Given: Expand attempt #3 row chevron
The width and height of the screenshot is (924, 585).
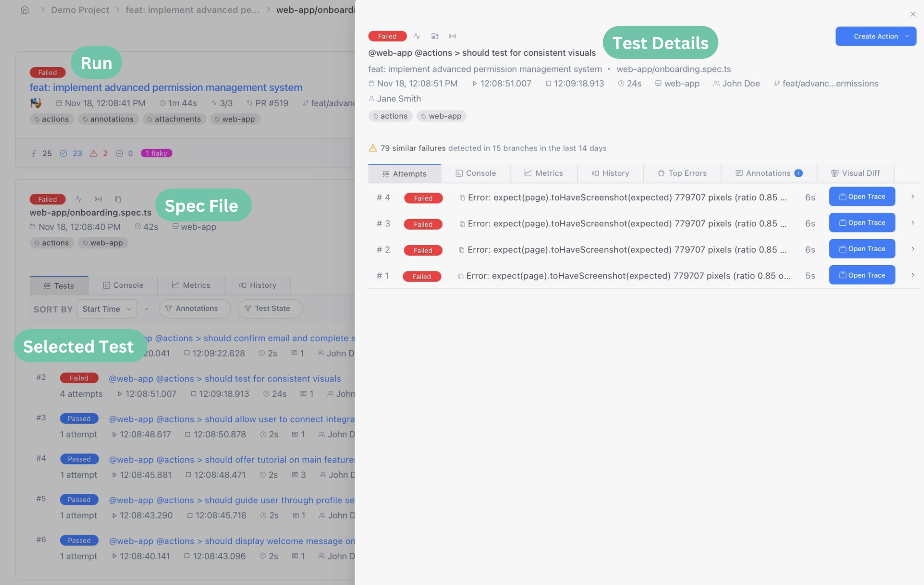Looking at the screenshot, I should click(x=912, y=223).
